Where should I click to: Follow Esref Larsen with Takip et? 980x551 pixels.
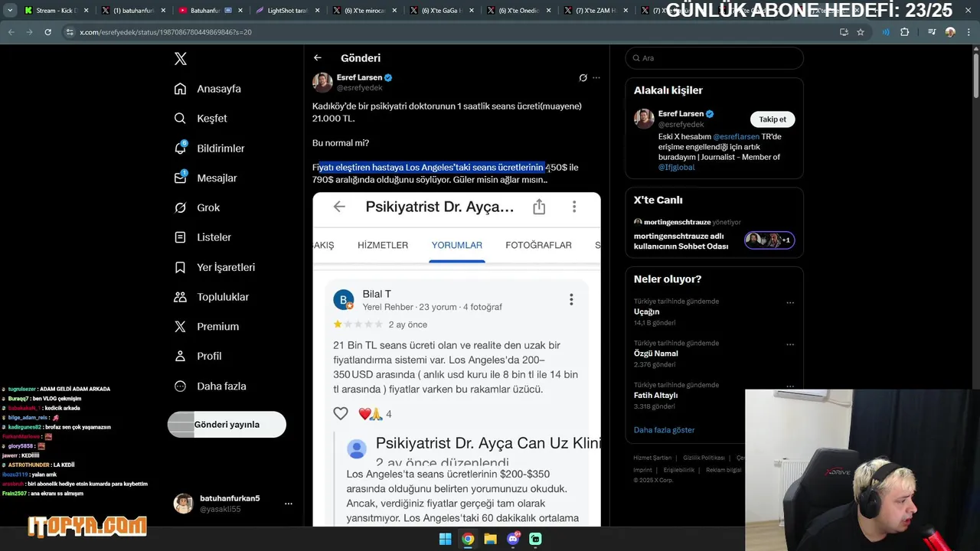[773, 119]
